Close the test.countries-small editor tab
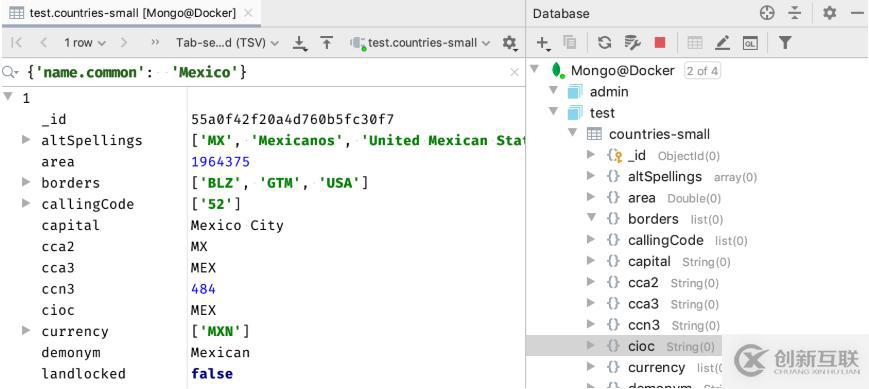 248,13
